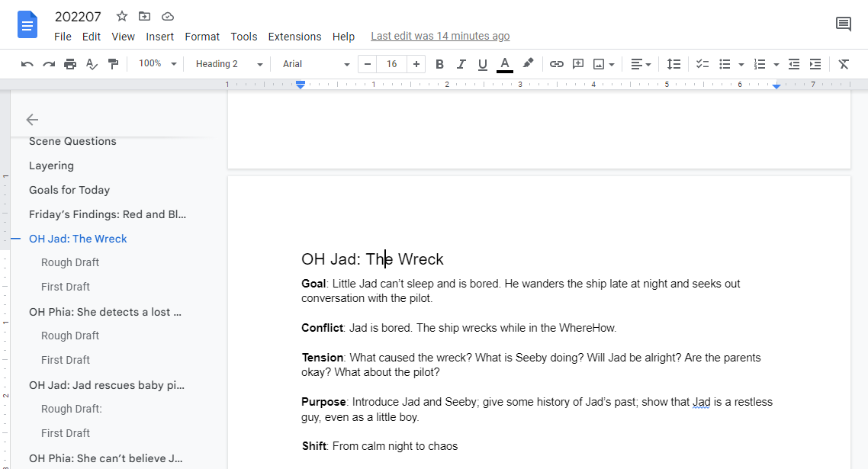
Task: Click the clear formatting icon
Action: click(x=844, y=64)
